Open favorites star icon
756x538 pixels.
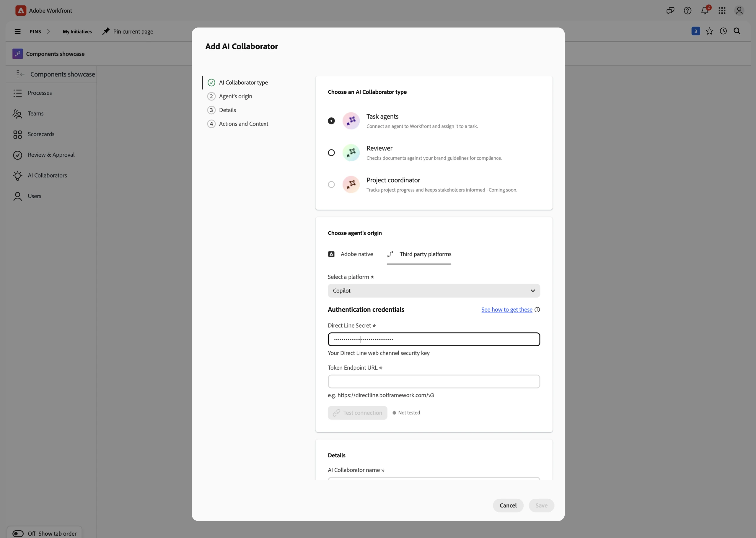click(709, 31)
